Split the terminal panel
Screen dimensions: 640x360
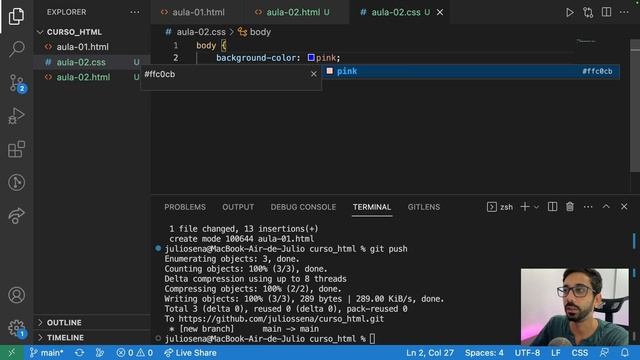[x=552, y=207]
